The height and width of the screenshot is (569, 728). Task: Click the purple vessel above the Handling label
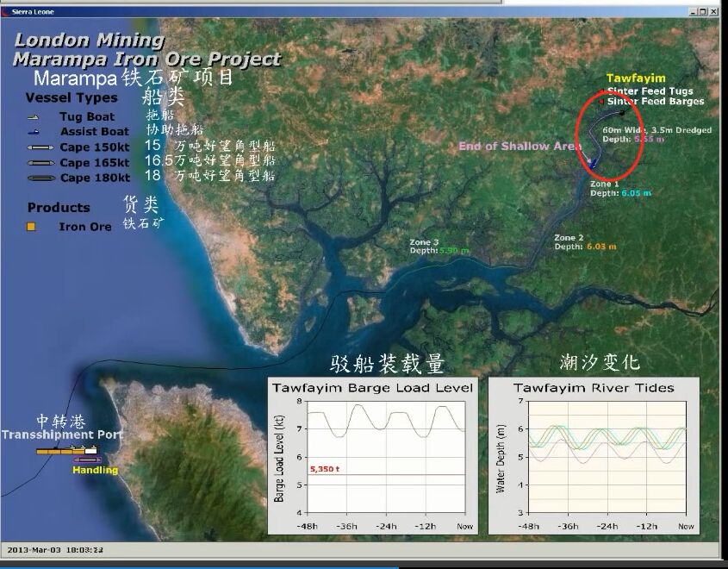(87, 460)
